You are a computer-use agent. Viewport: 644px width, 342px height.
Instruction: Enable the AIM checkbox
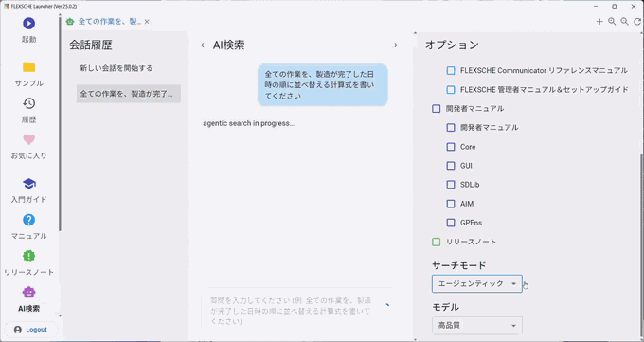pyautogui.click(x=451, y=204)
